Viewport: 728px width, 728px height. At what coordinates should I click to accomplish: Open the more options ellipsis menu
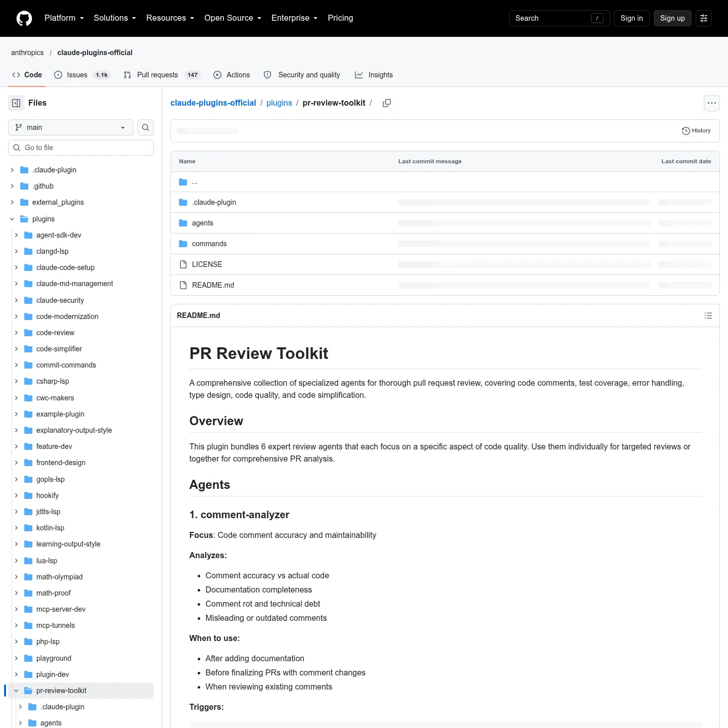point(712,103)
